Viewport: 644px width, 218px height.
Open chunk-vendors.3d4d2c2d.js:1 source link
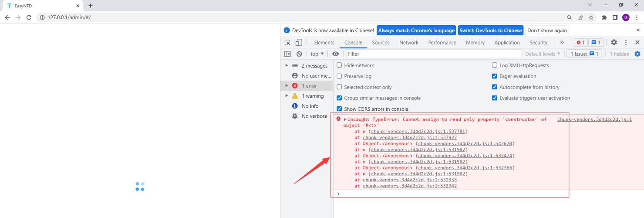click(x=594, y=119)
